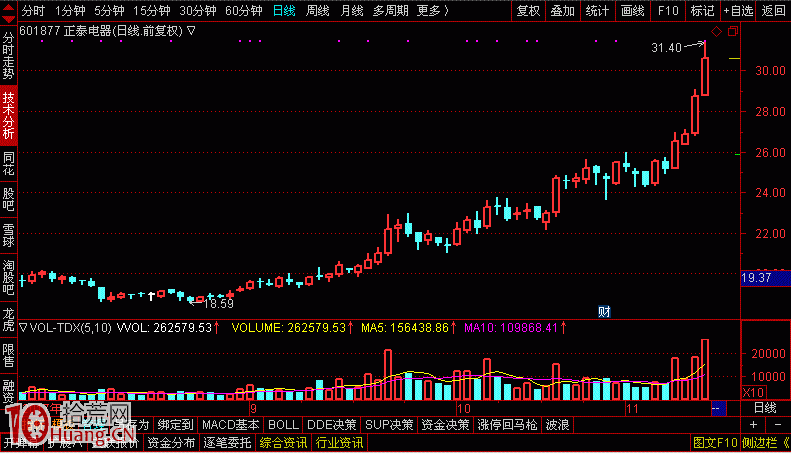Image resolution: width=791 pixels, height=454 pixels.
Task: Click the 图文F10 button
Action: [715, 443]
